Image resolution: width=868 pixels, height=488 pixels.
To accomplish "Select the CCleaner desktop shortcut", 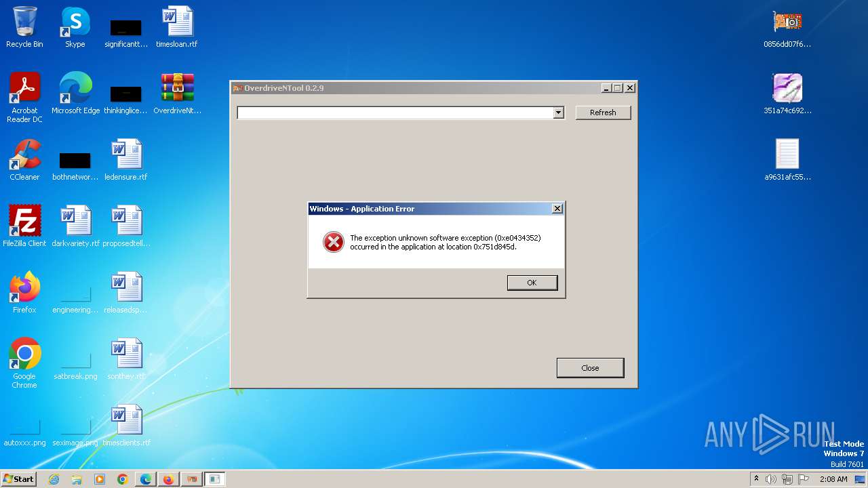I will 24,161.
